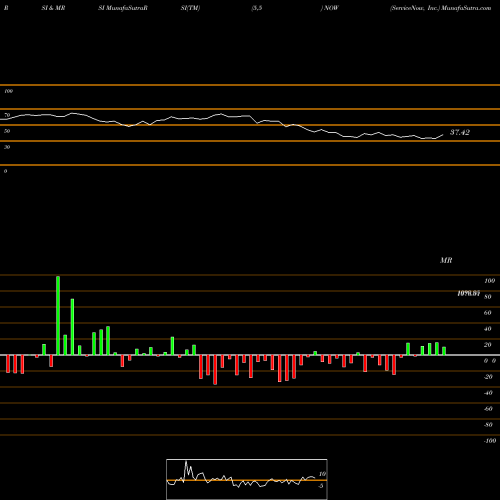The height and width of the screenshot is (500, 500).
Task: Click the RSI axis label 50
Action: click(7, 131)
